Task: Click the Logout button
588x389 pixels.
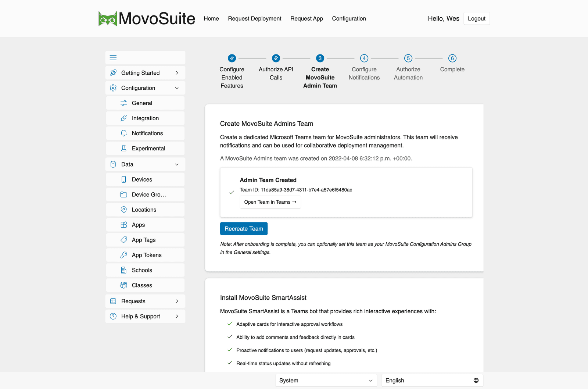Action: 477,18
